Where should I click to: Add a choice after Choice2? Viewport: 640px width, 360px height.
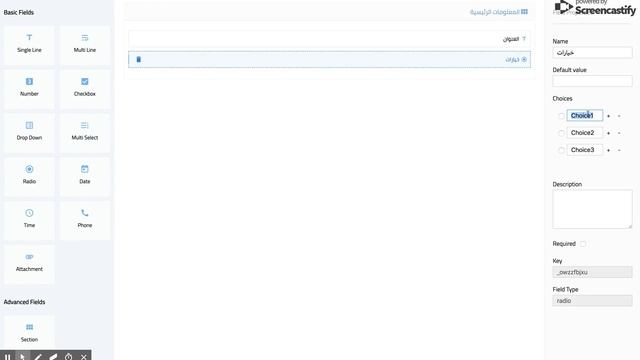[x=608, y=133]
